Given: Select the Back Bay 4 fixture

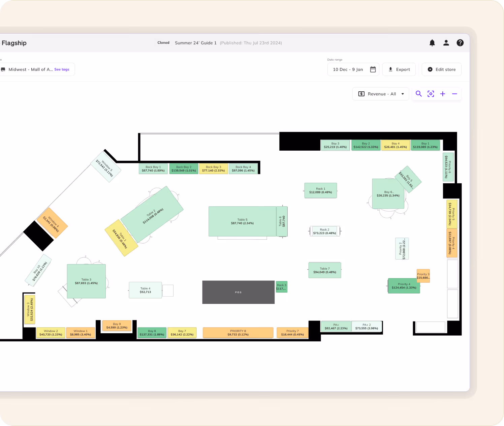Looking at the screenshot, I should pos(243,169).
